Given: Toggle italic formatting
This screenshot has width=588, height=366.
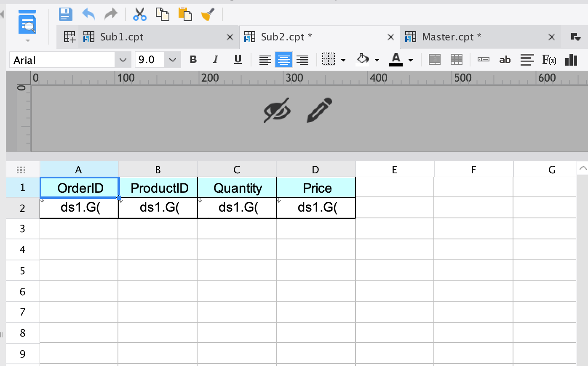Looking at the screenshot, I should tap(215, 60).
